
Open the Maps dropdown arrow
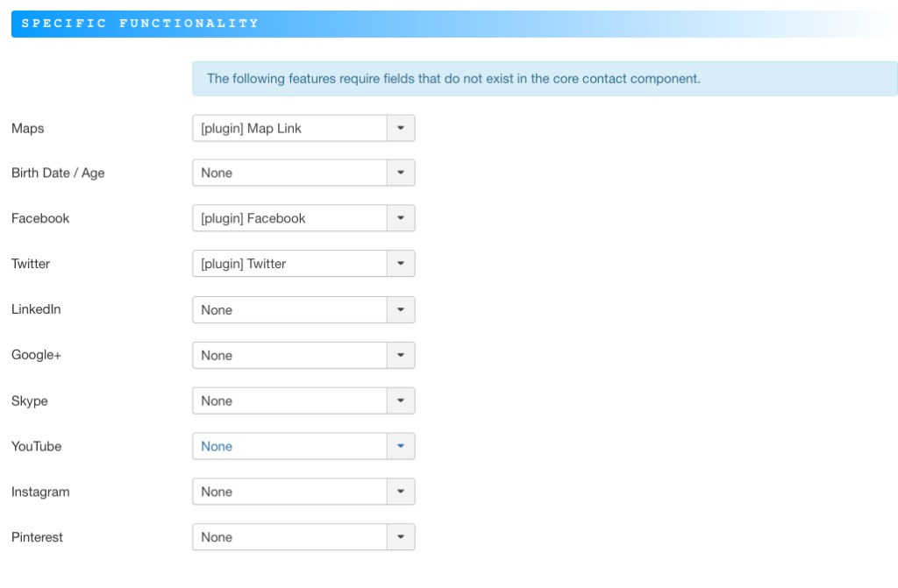click(x=401, y=128)
